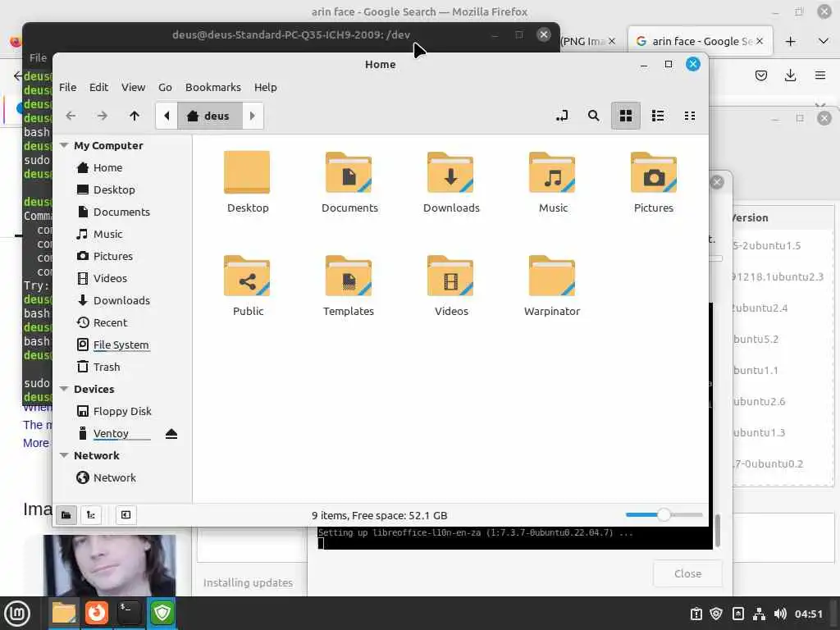Select the Public folder icon
This screenshot has width=840, height=630.
pyautogui.click(x=247, y=276)
